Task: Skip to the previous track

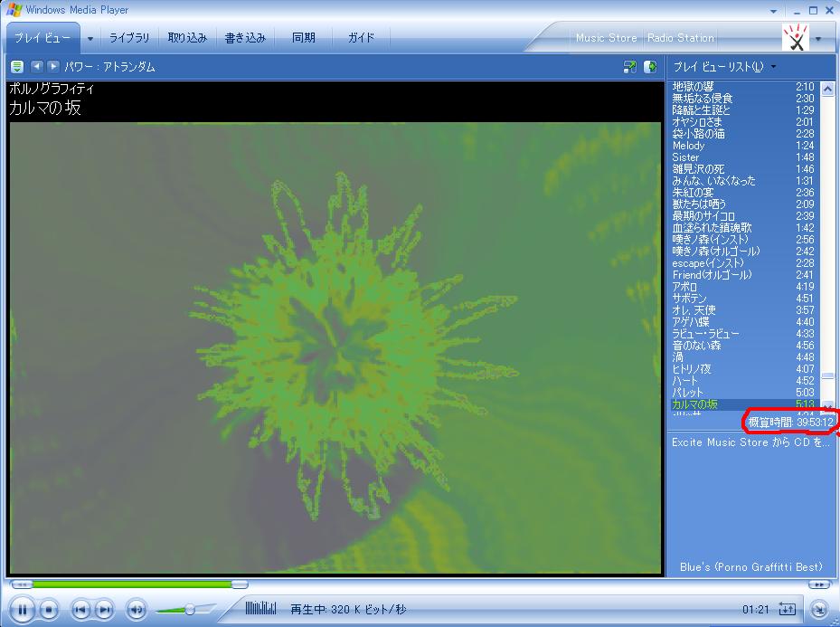Action: 80,609
